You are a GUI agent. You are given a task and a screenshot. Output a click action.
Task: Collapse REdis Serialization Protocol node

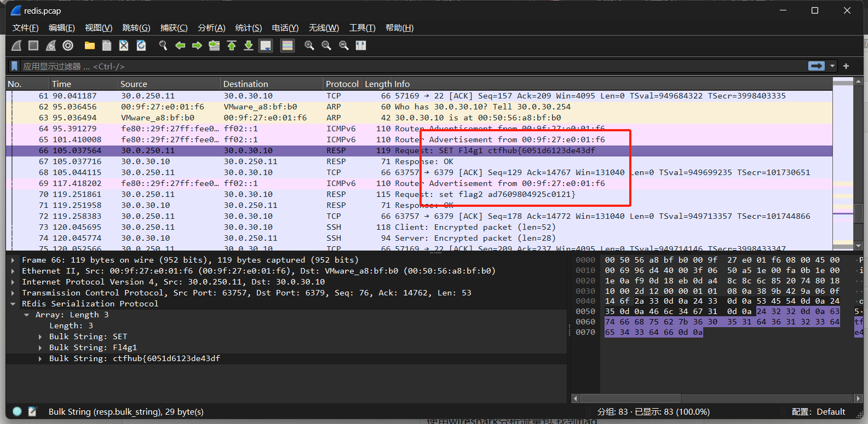(x=13, y=304)
